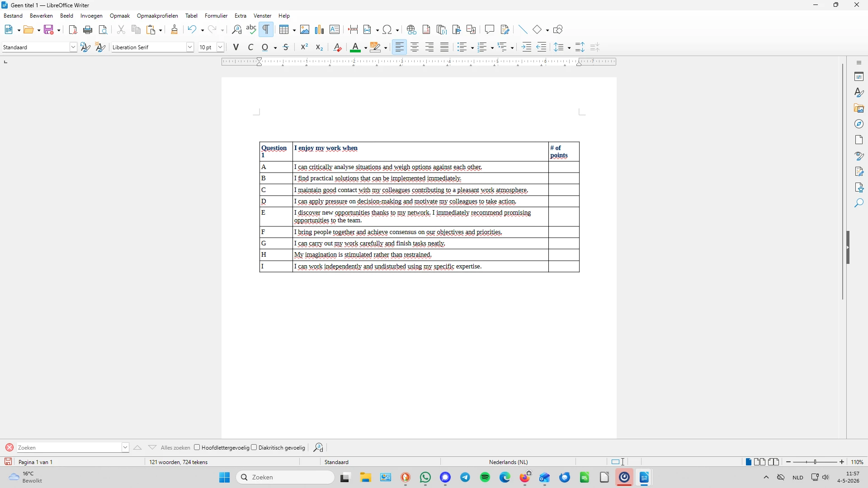This screenshot has height=488, width=868.
Task: Clear direct formatting
Action: coord(337,47)
